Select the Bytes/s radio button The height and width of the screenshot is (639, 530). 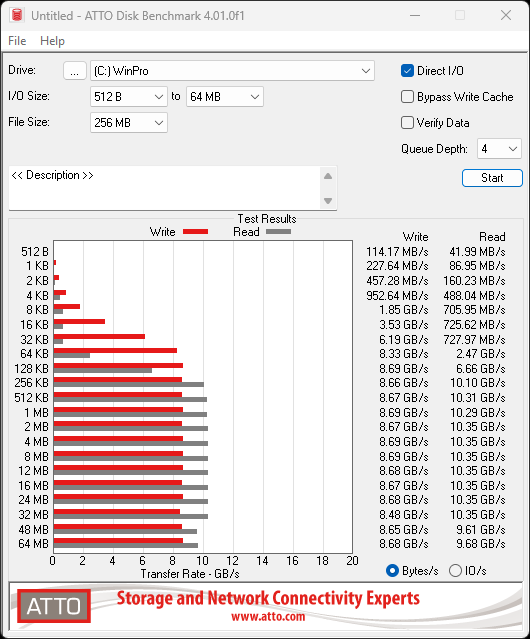pos(392,571)
